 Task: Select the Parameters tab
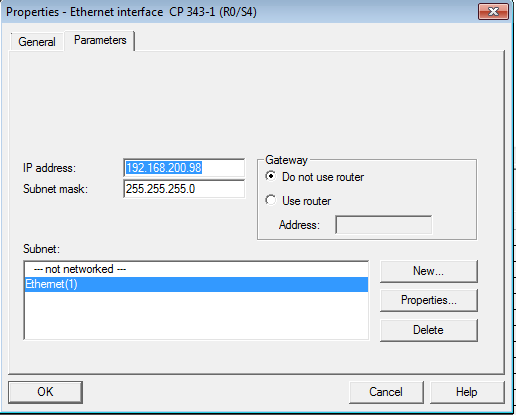100,40
